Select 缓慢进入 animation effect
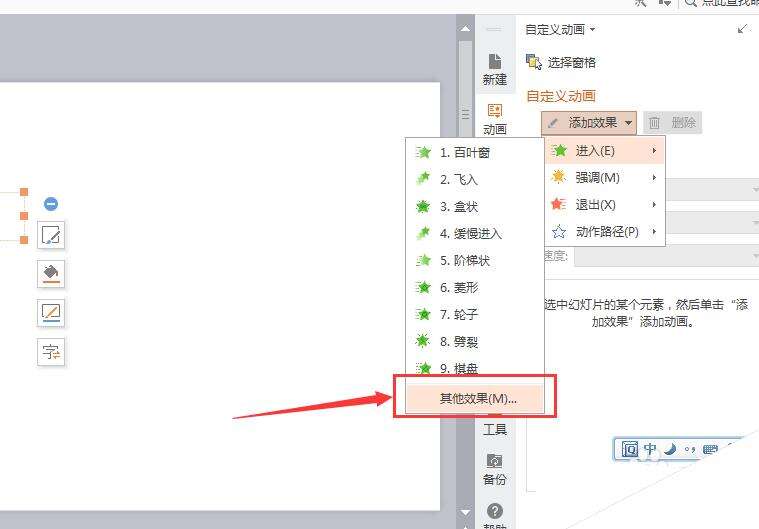This screenshot has height=529, width=759. 474,234
